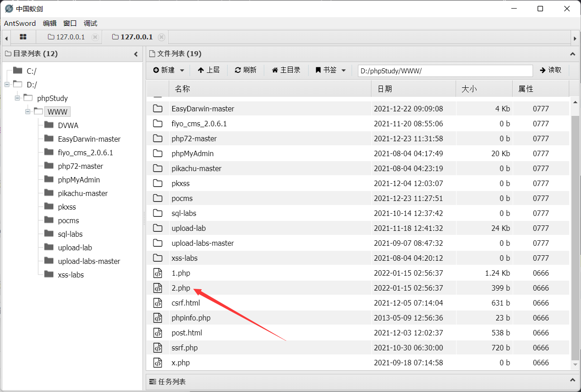Select xss-labs in directory tree
581x392 pixels.
pyautogui.click(x=71, y=275)
